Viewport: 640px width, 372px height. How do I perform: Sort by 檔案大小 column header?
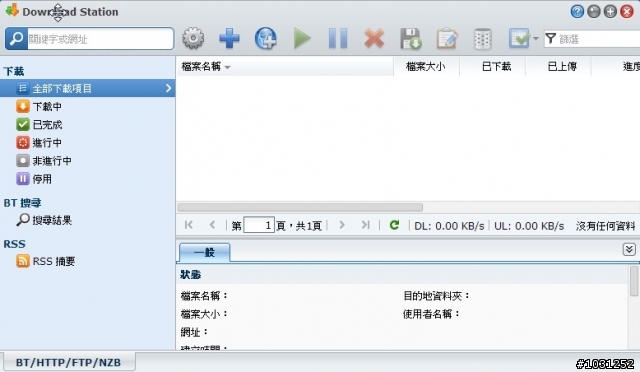426,67
